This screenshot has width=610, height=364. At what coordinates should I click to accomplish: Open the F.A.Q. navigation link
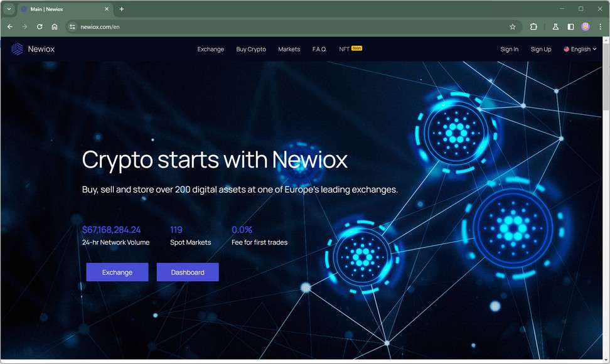click(x=319, y=49)
